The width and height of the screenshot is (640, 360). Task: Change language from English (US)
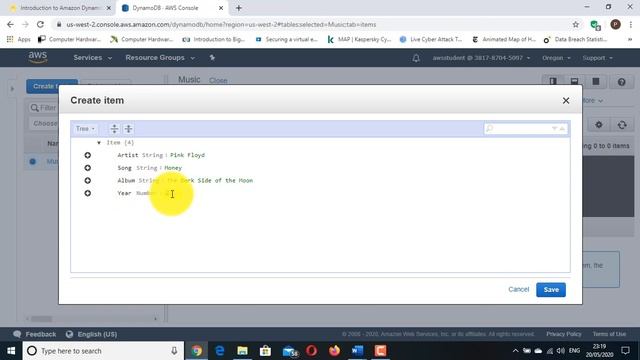(x=92, y=334)
